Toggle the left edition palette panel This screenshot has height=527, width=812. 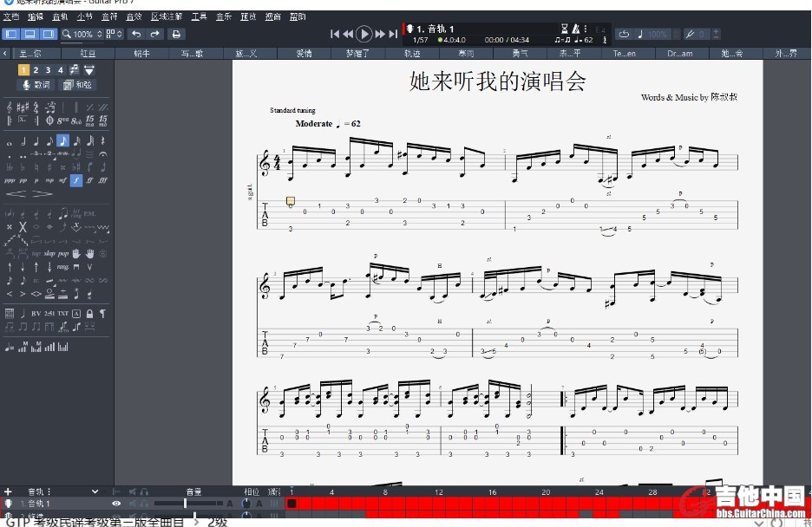click(11, 34)
